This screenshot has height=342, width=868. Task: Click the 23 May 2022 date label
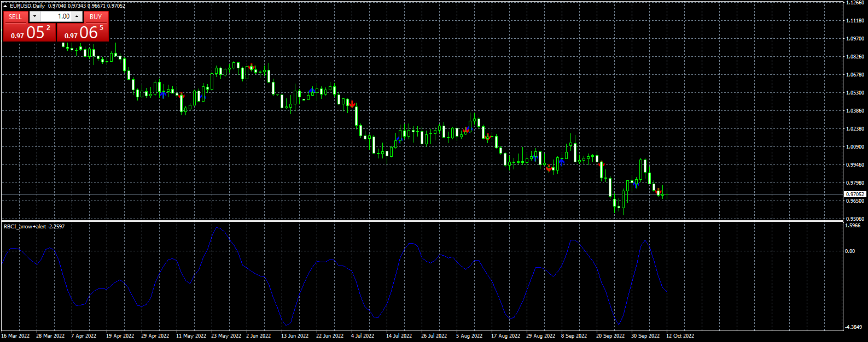[x=226, y=336]
